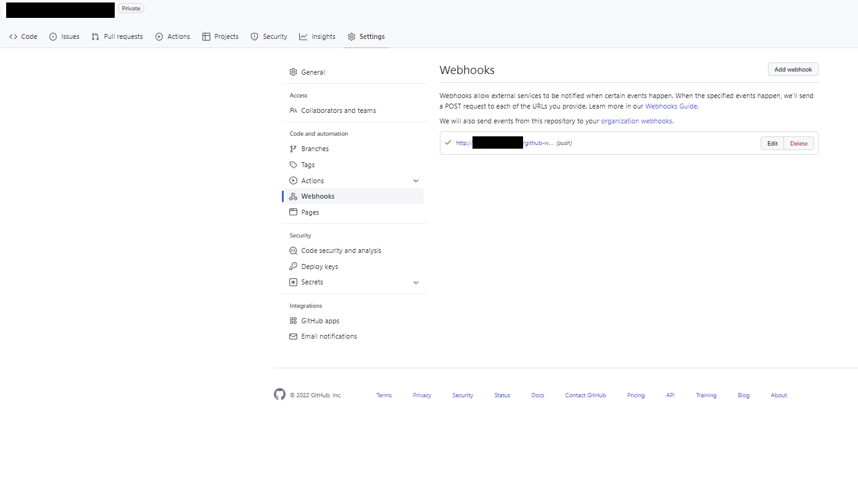The height and width of the screenshot is (504, 858).
Task: Click the Tags icon in the sidebar
Action: pyautogui.click(x=294, y=165)
